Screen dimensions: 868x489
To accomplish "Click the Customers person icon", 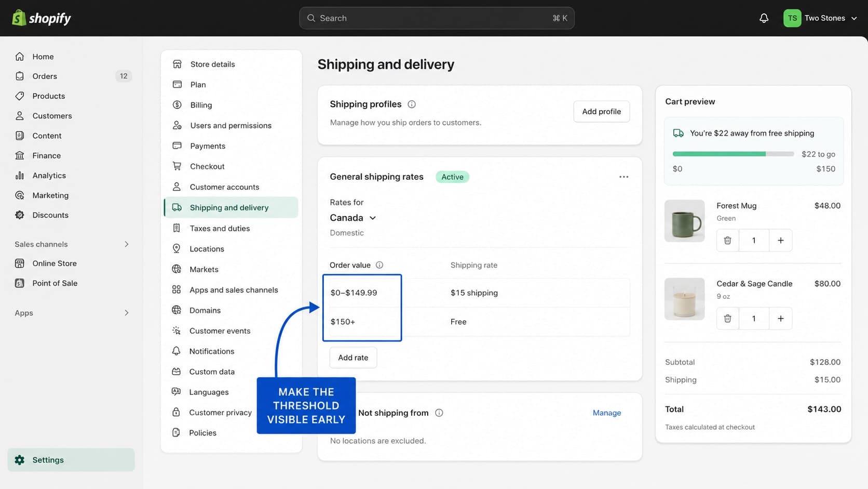I will coord(20,115).
